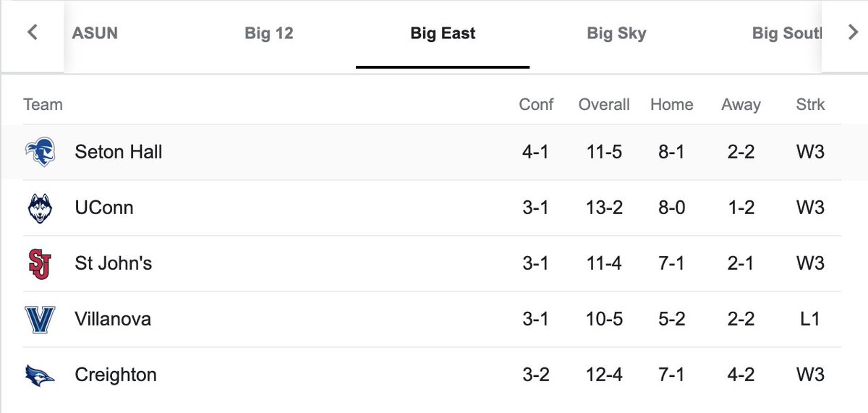Image resolution: width=868 pixels, height=413 pixels.
Task: Switch to the ASUN tab
Action: tap(95, 33)
